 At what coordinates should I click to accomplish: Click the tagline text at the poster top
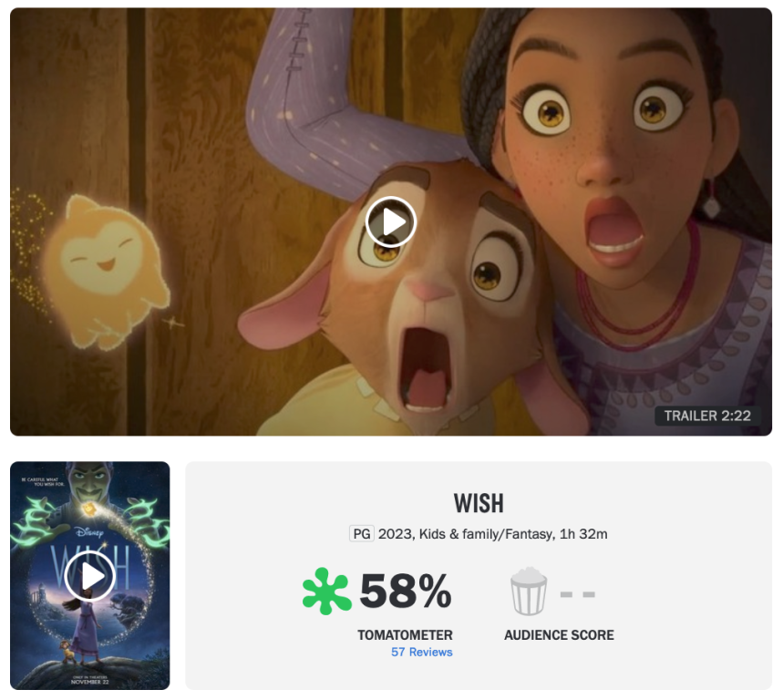point(43,481)
